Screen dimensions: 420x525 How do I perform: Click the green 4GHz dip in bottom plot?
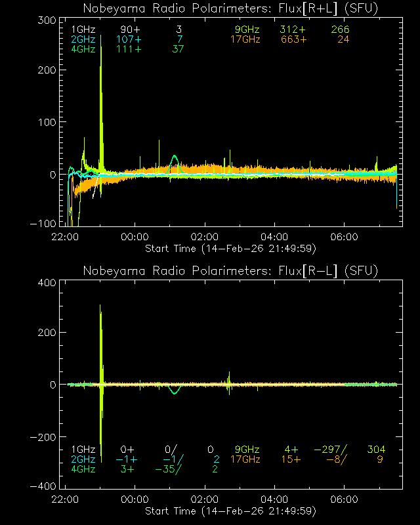(x=174, y=391)
